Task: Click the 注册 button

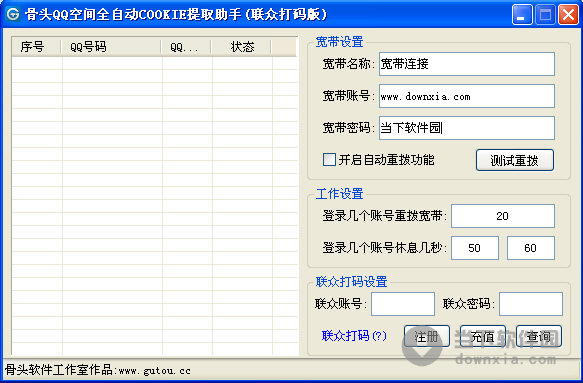Action: click(426, 337)
